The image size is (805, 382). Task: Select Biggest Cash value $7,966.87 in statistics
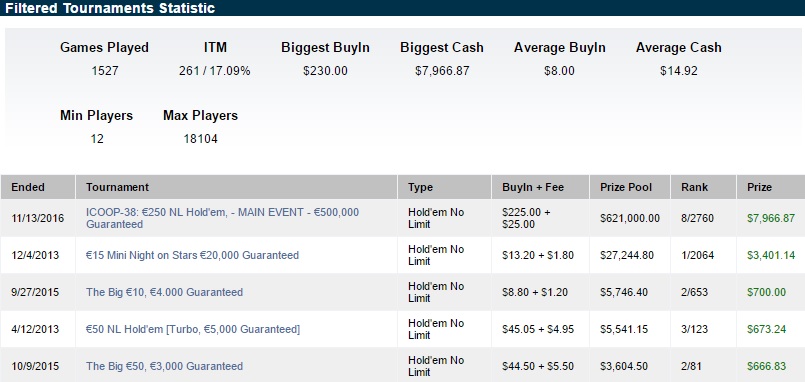coord(442,71)
